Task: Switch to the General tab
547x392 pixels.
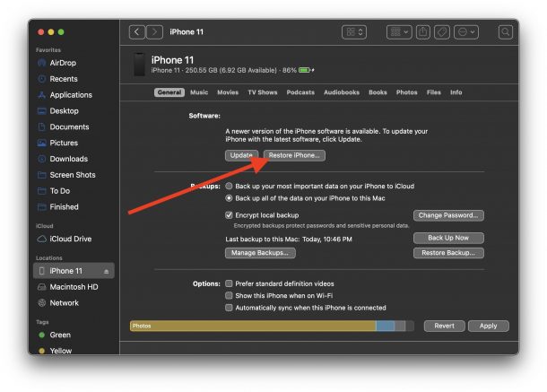Action: (x=169, y=92)
